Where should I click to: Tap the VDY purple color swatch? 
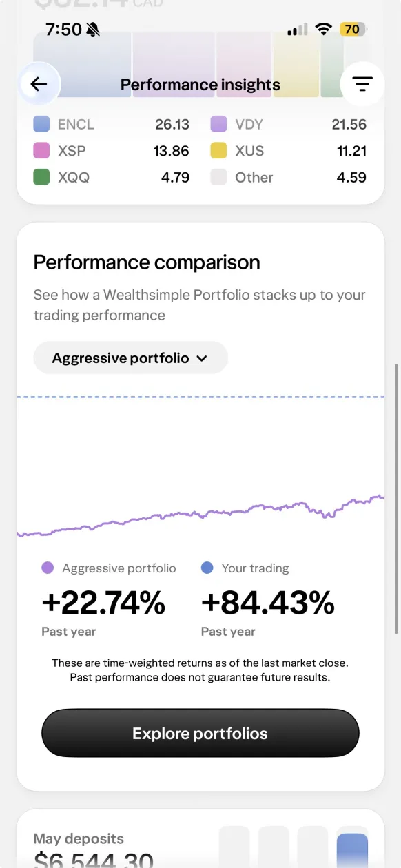pos(218,125)
